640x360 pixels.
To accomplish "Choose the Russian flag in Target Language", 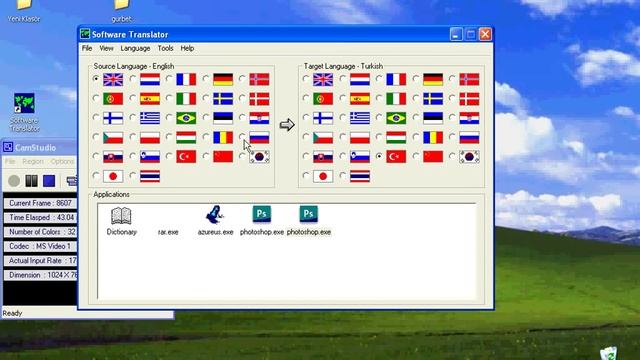I will click(x=469, y=138).
